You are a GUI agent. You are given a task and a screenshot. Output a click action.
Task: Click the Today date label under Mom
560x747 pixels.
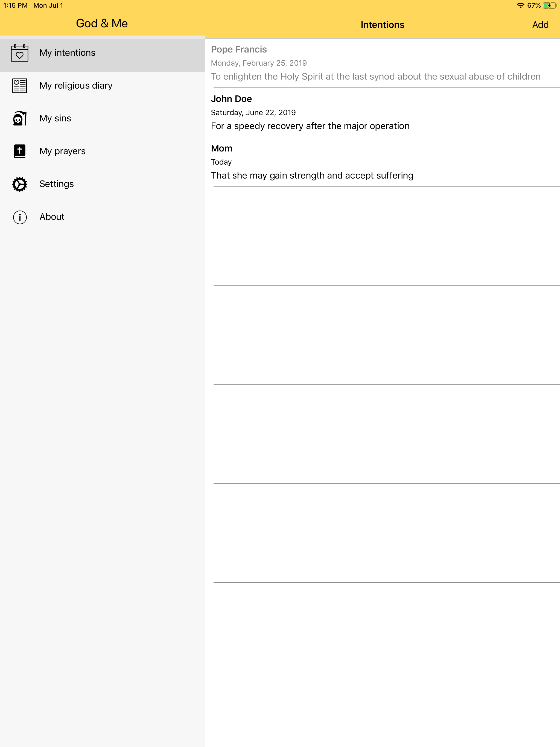click(221, 162)
